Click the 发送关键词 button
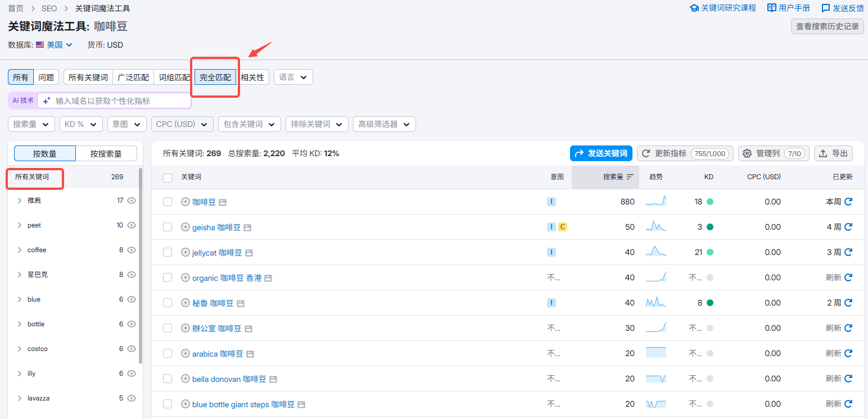The height and width of the screenshot is (419, 868). 601,153
